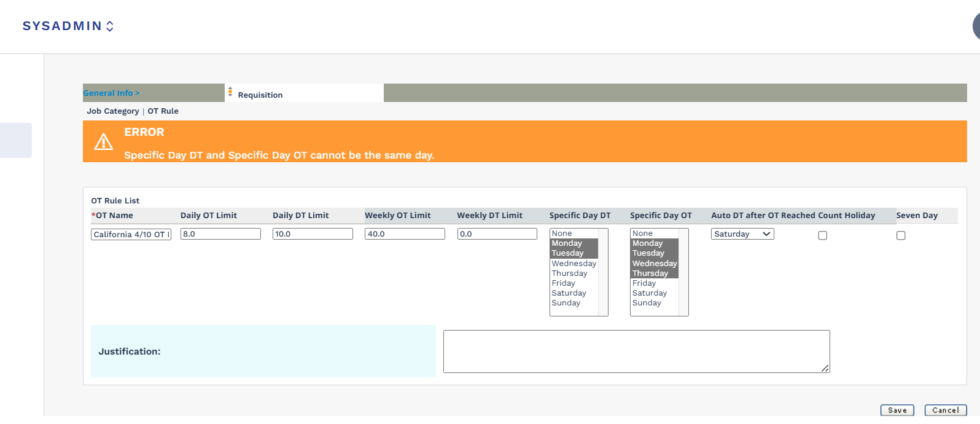980x424 pixels.
Task: Click the Daily DT Limit field
Action: (x=313, y=234)
